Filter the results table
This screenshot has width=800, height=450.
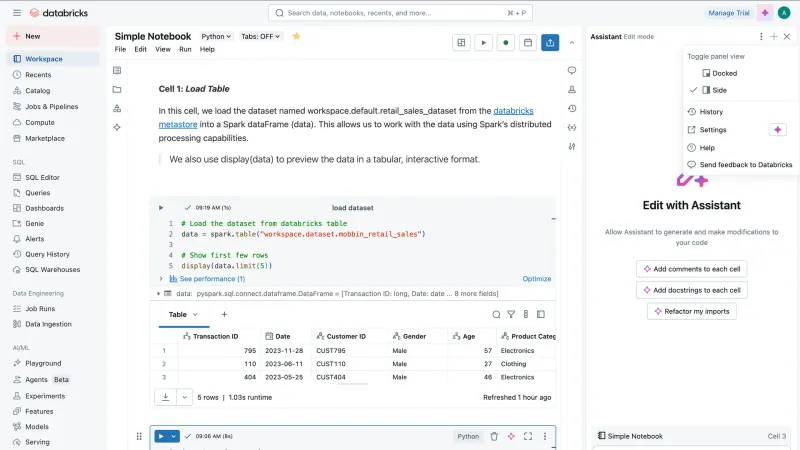(511, 314)
